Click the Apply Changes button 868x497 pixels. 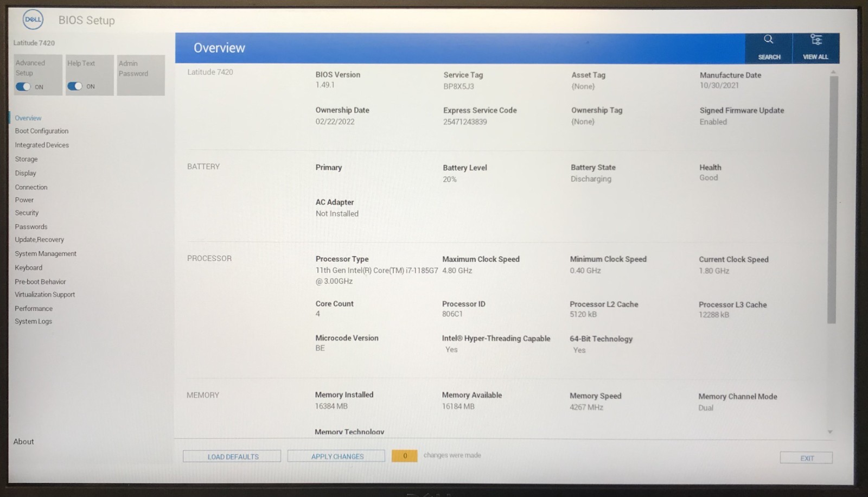click(336, 456)
